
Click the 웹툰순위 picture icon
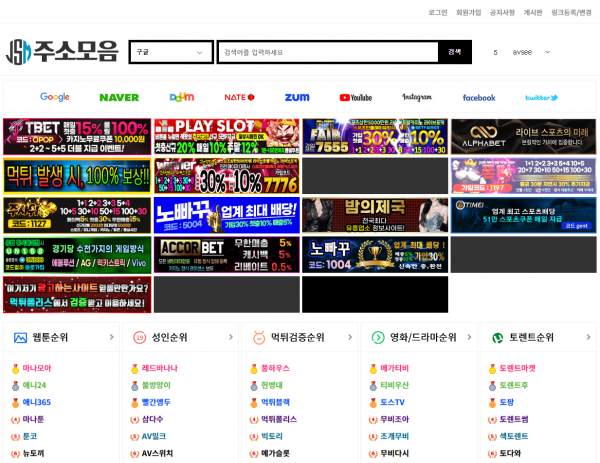[20, 337]
